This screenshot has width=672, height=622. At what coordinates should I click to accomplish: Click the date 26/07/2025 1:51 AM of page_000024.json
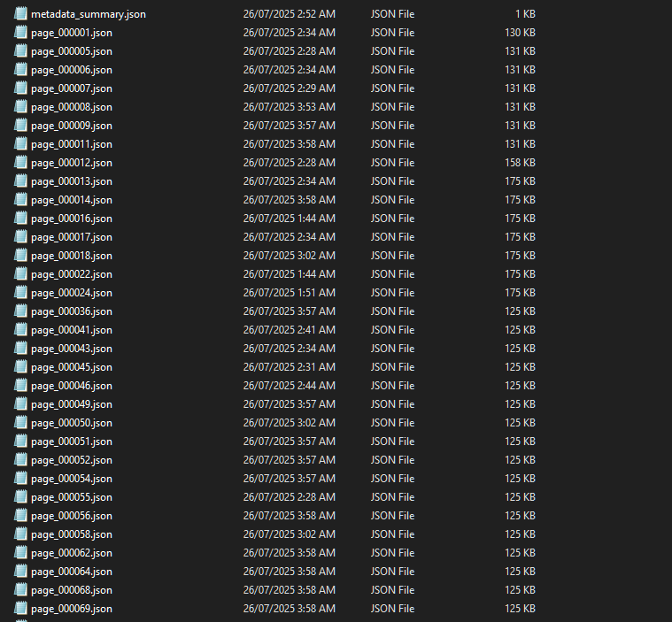coord(290,293)
